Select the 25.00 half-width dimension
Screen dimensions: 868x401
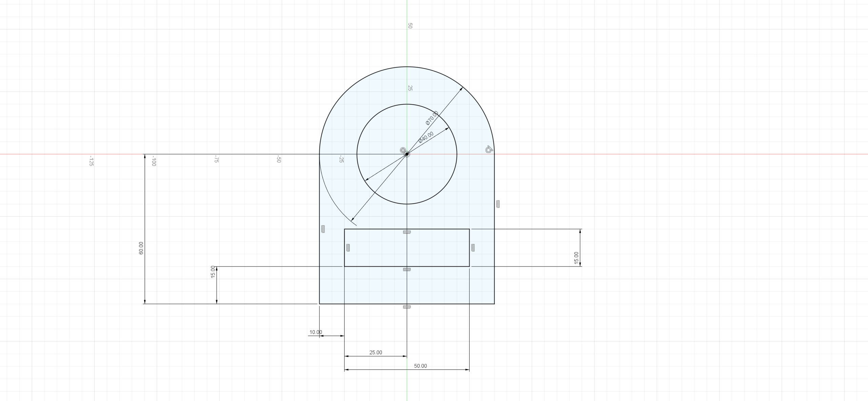click(x=376, y=353)
